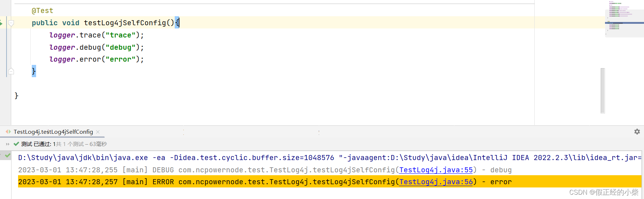Select the TestLog4j.testLog4jSelfConfig run tab
This screenshot has width=644, height=199.
click(x=53, y=132)
